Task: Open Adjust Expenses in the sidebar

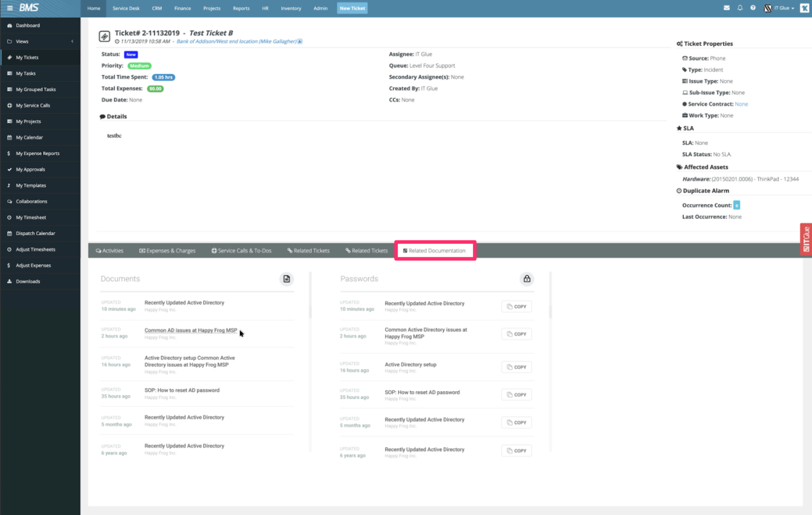Action: (x=40, y=265)
